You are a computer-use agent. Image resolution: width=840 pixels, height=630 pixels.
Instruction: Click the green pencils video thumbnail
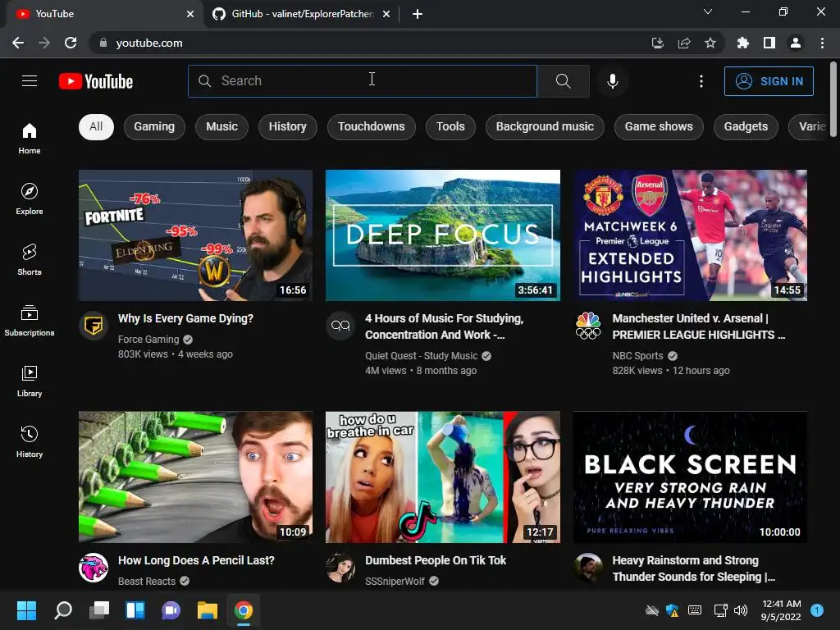195,477
